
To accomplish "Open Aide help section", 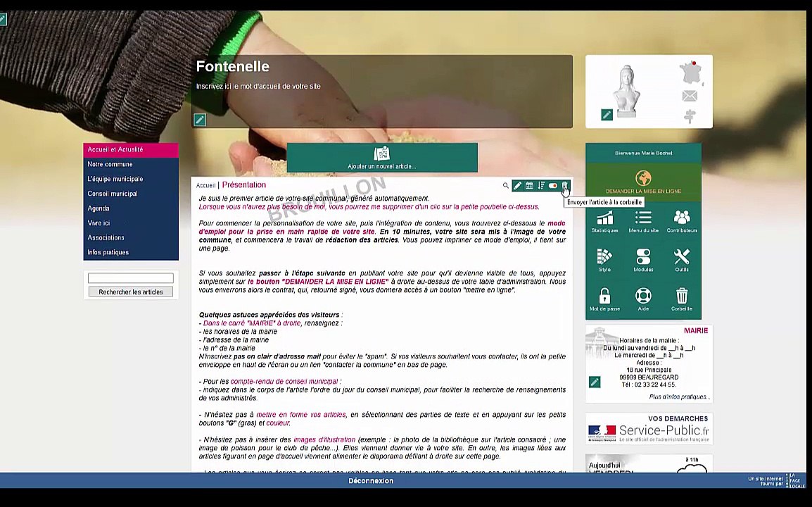I will [x=643, y=300].
